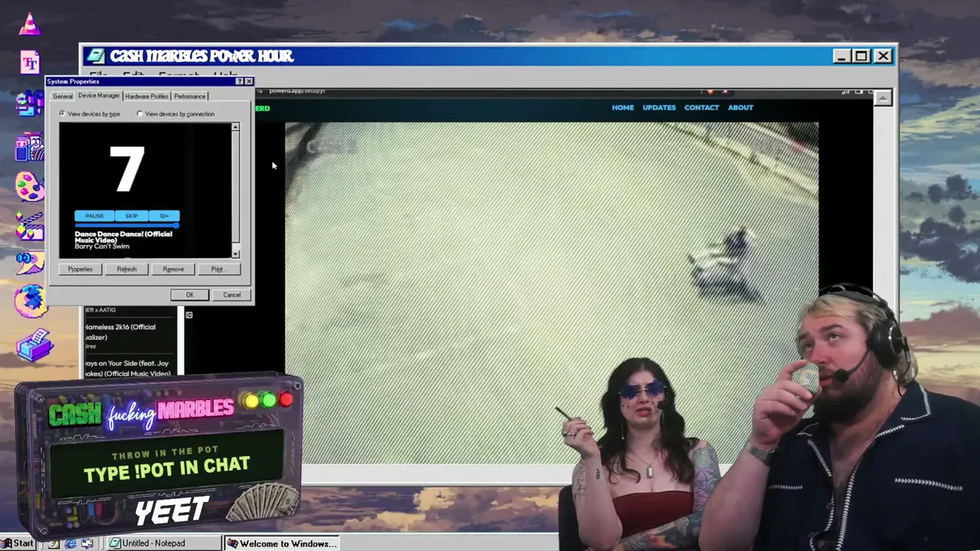Open the HOME link on the website

pyautogui.click(x=622, y=108)
